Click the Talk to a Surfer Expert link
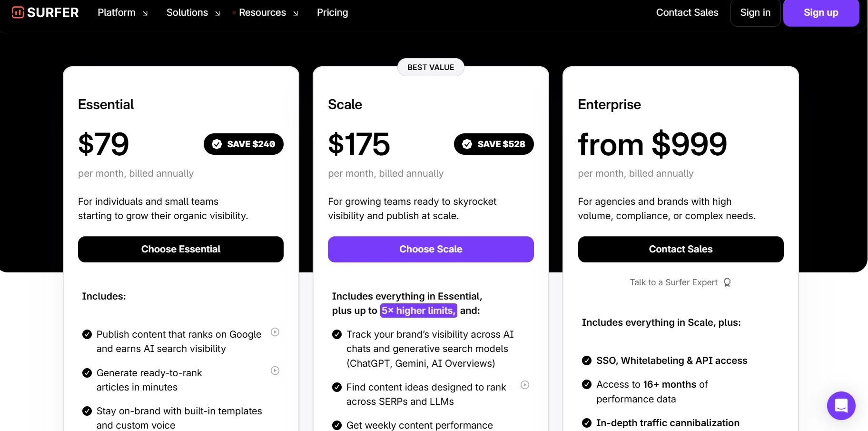This screenshot has width=868, height=431. pos(673,282)
